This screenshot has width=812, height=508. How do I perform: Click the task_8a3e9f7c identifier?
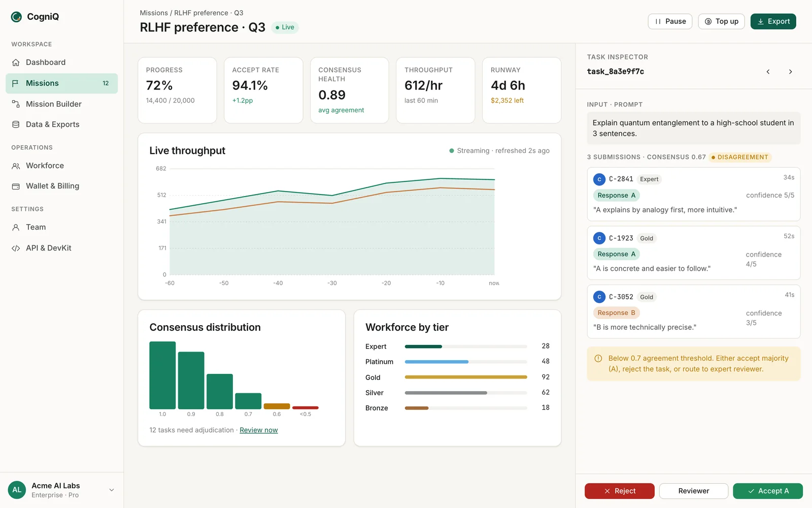pos(616,72)
